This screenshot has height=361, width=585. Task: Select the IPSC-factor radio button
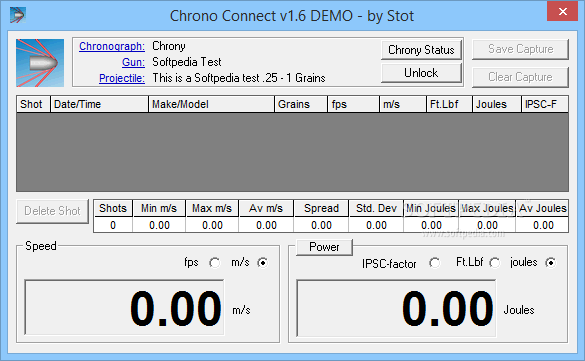(434, 263)
